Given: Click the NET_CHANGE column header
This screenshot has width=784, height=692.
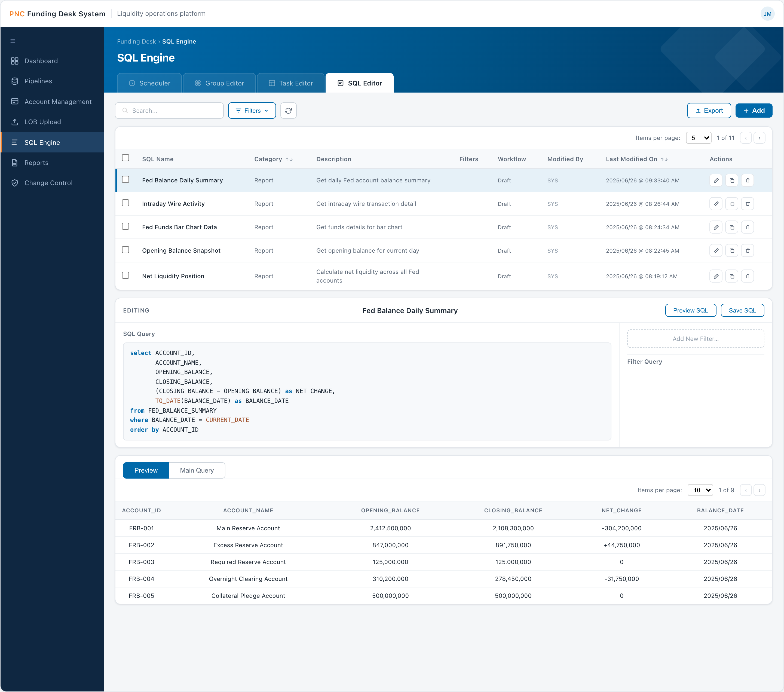Looking at the screenshot, I should (621, 511).
